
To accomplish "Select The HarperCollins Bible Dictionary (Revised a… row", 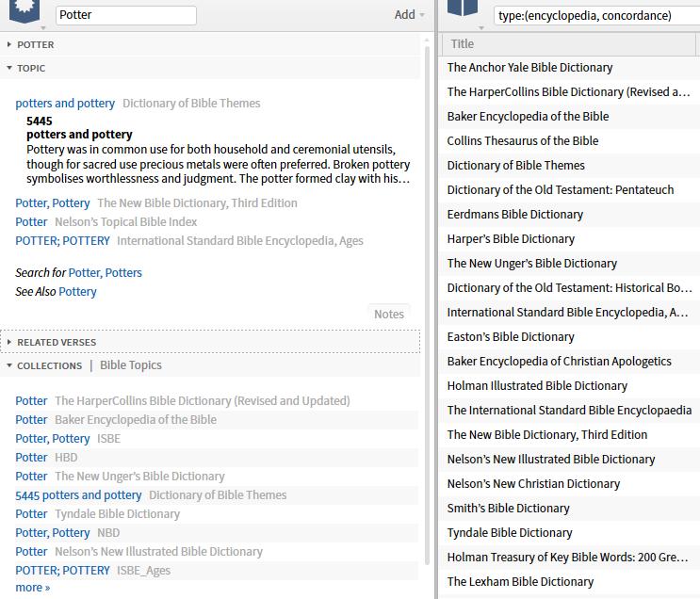I will (x=569, y=92).
